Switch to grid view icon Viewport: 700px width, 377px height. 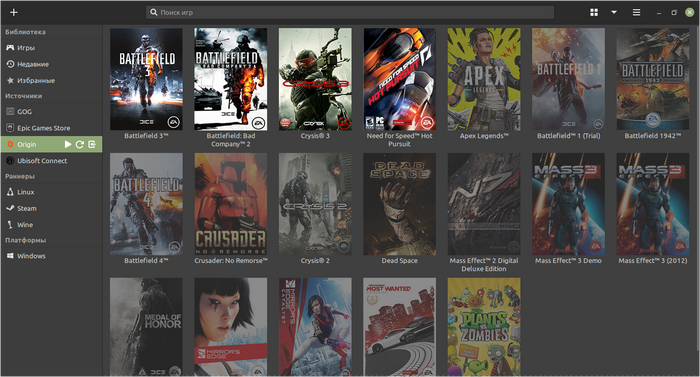pyautogui.click(x=594, y=13)
